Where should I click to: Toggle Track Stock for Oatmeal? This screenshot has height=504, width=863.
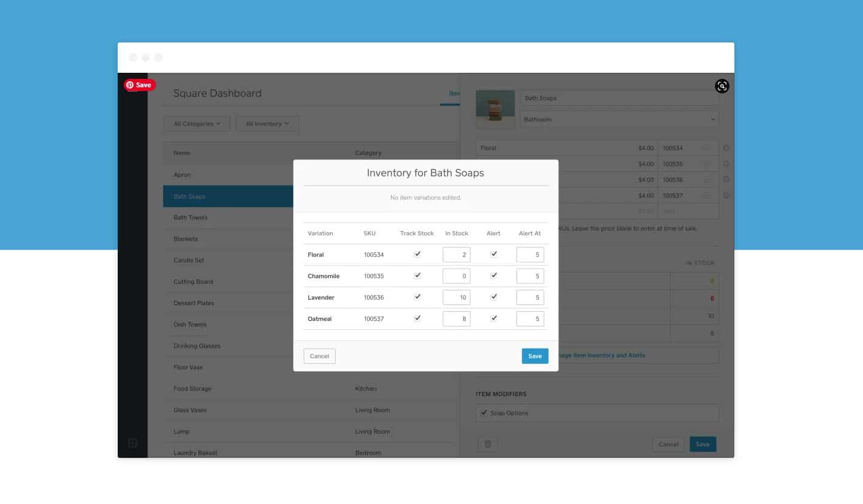(417, 318)
